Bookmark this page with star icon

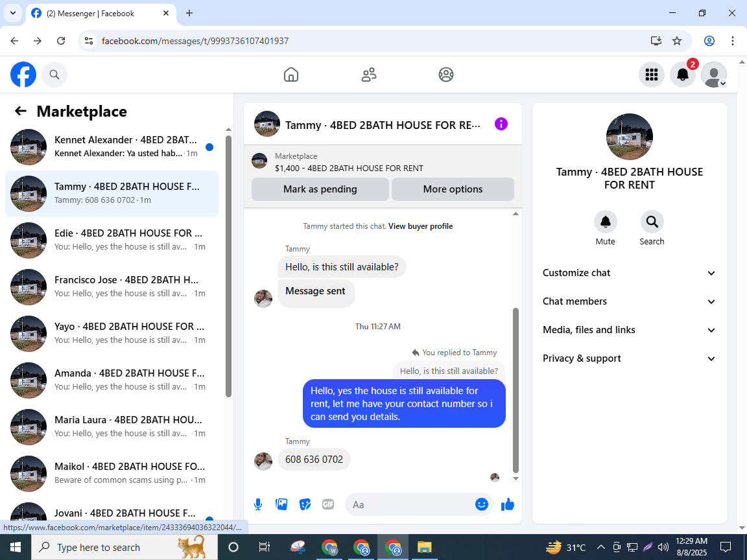click(677, 41)
